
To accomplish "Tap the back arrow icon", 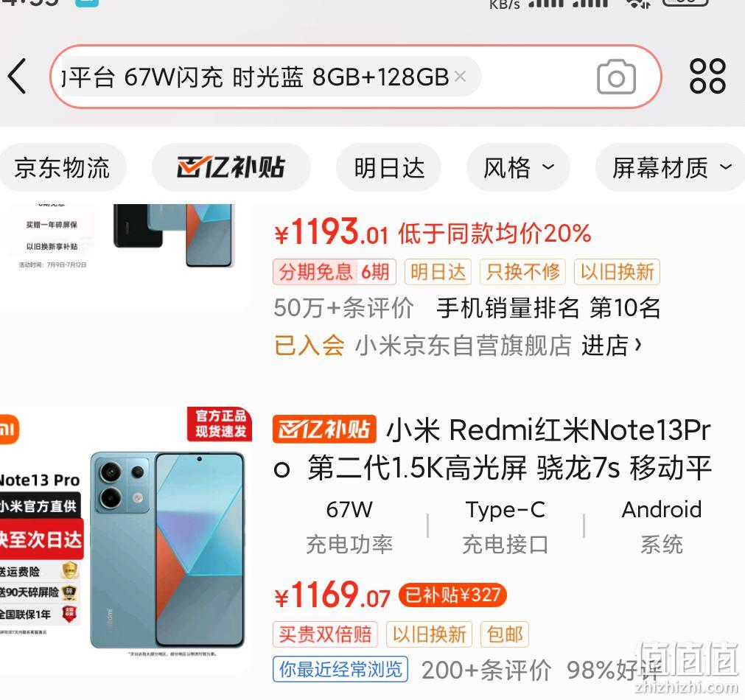I will click(x=18, y=76).
